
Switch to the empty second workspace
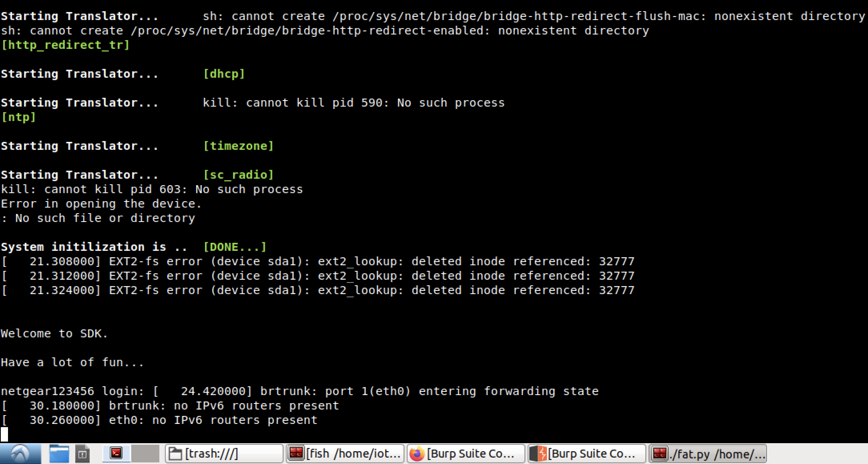[145, 454]
